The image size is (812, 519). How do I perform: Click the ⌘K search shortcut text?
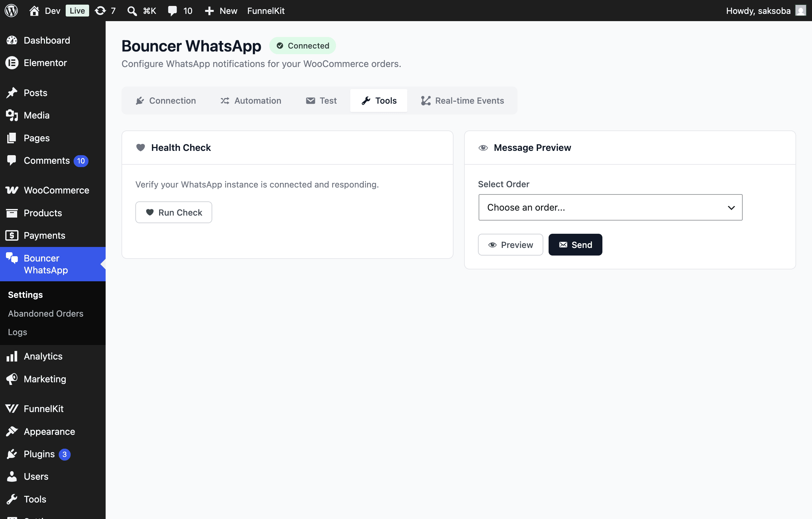click(150, 11)
